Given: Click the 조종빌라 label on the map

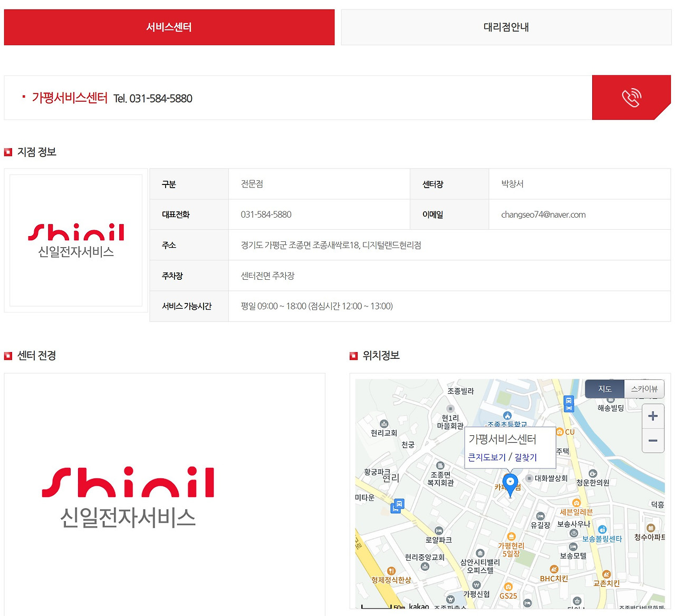Looking at the screenshot, I should point(461,391).
